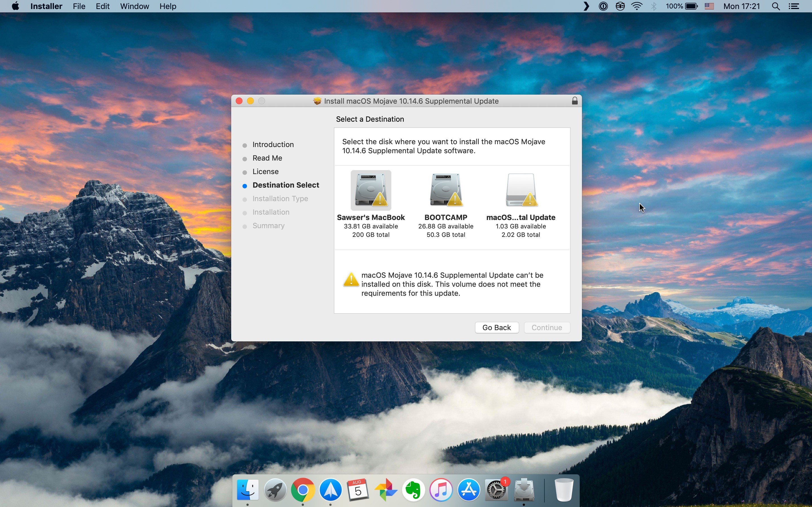Open the File menu
The height and width of the screenshot is (507, 812).
[x=79, y=6]
